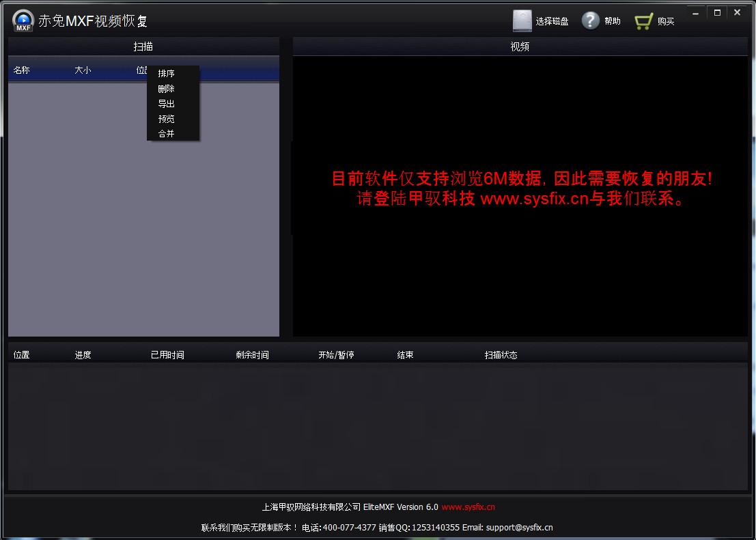The image size is (756, 540).
Task: Click the 剩余时间 column header
Action: click(x=252, y=355)
